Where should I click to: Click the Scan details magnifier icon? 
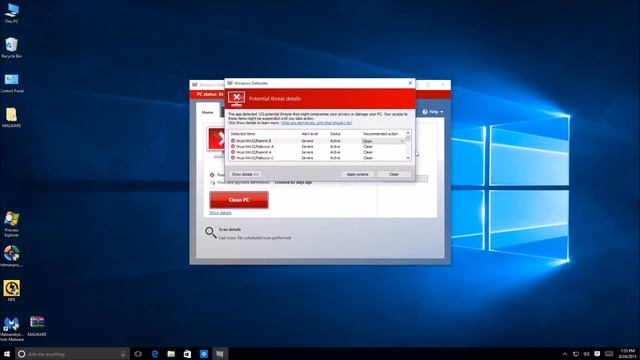[x=211, y=233]
